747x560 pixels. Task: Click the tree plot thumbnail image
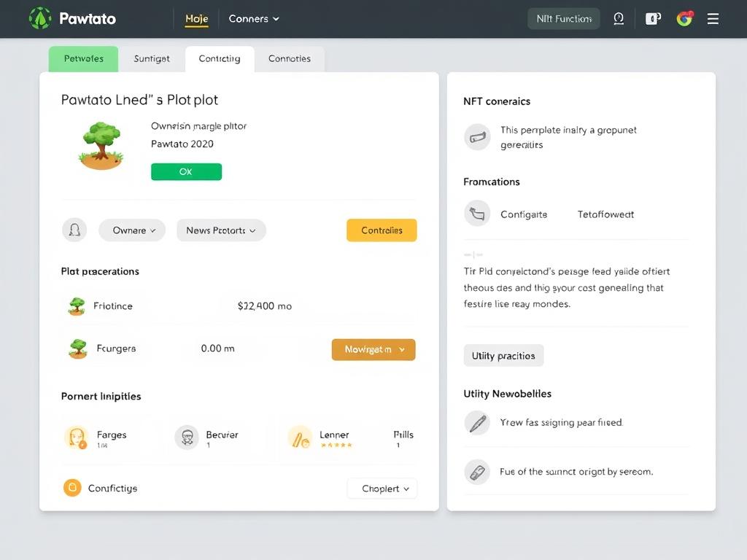click(x=101, y=146)
